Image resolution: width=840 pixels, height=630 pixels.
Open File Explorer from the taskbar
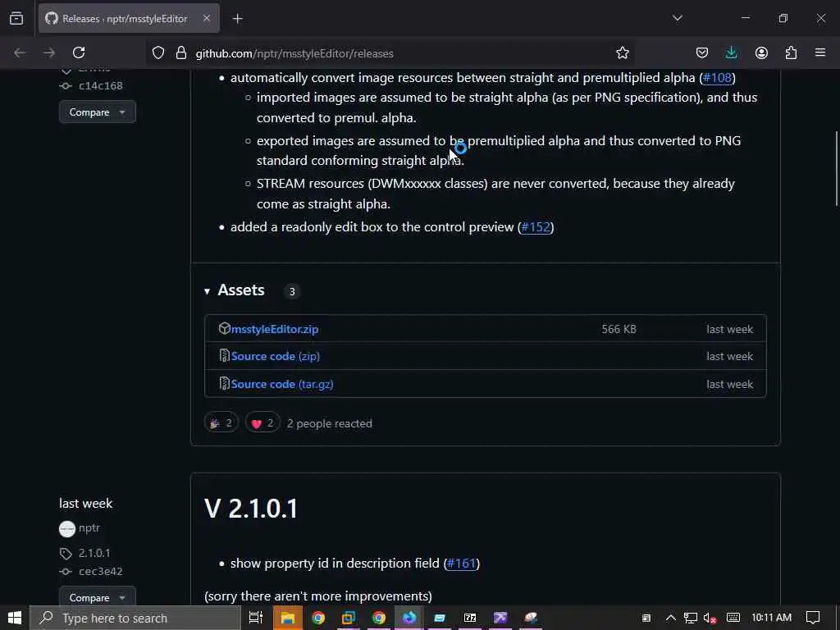288,618
